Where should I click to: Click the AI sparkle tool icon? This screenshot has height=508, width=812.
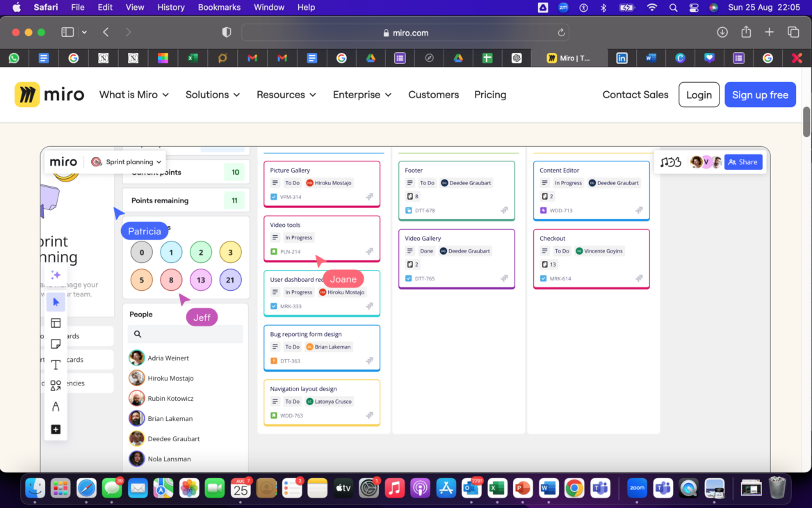(x=56, y=276)
